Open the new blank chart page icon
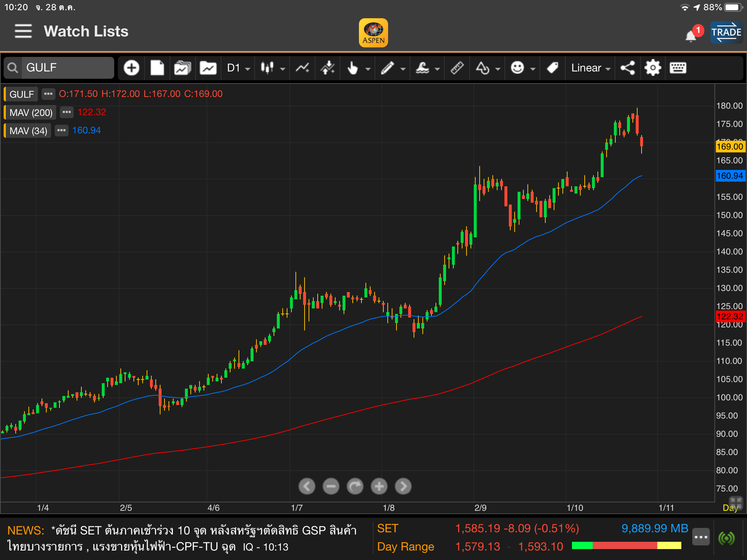Viewport: 747px width, 560px height. click(x=157, y=68)
